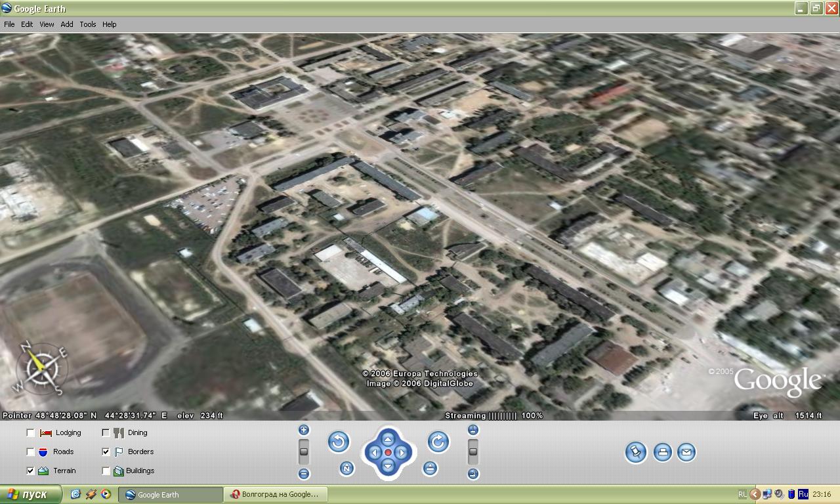840x504 pixels.
Task: Launch the media player quick launch icon
Action: click(106, 494)
